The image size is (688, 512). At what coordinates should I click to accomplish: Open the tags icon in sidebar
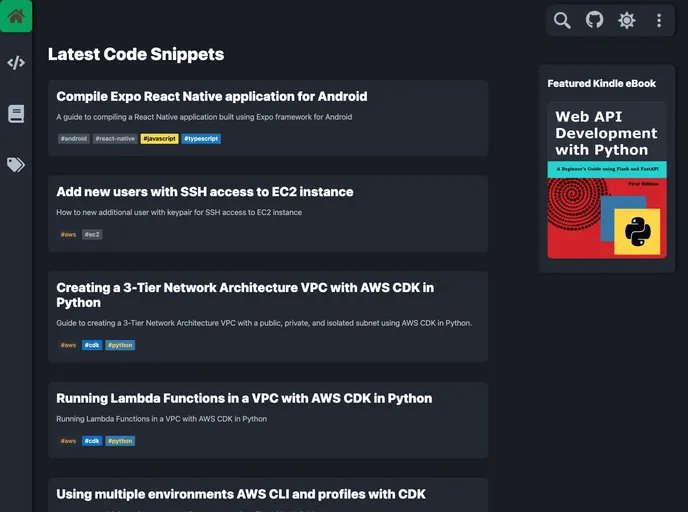click(x=16, y=165)
